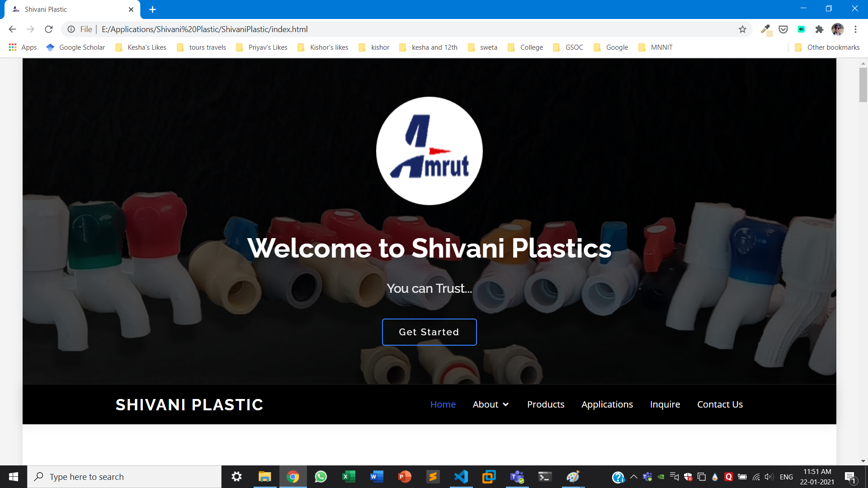Image resolution: width=868 pixels, height=488 pixels.
Task: Open the Products nav menu item
Action: 546,404
